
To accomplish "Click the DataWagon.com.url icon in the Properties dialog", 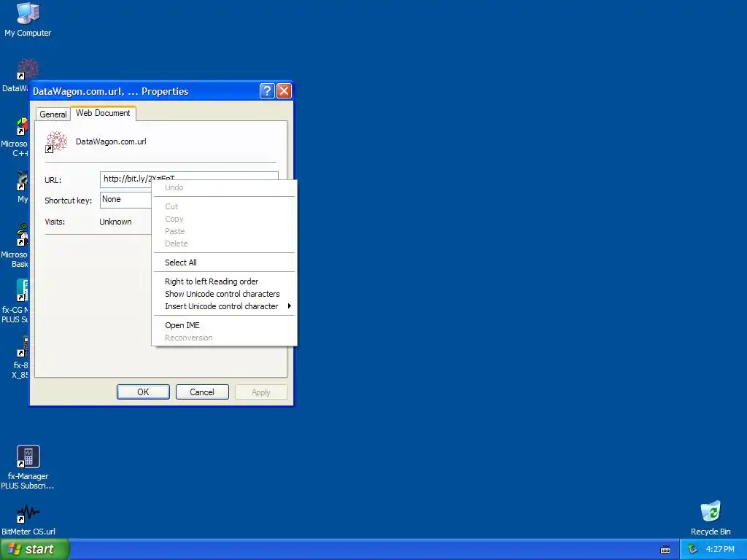I will (56, 142).
